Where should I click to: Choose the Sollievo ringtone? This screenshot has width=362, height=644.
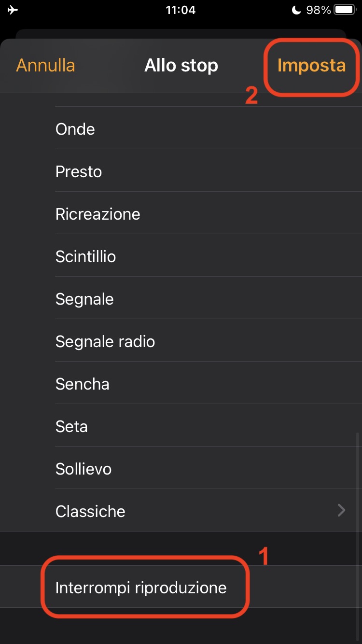(x=84, y=469)
